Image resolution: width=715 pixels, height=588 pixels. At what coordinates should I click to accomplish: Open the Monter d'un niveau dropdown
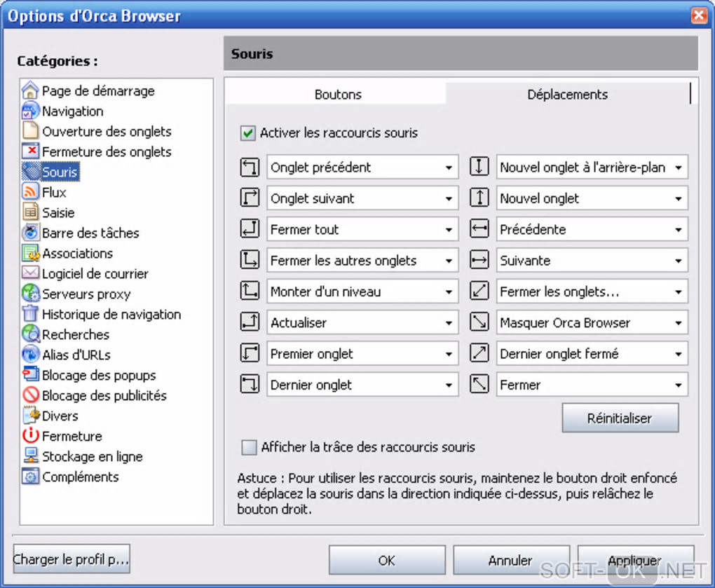(362, 292)
